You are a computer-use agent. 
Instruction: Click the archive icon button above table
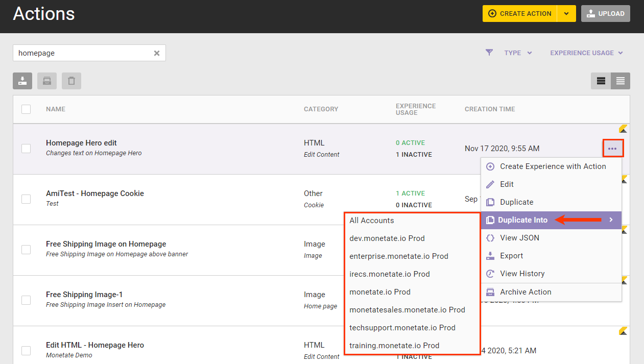click(x=47, y=81)
